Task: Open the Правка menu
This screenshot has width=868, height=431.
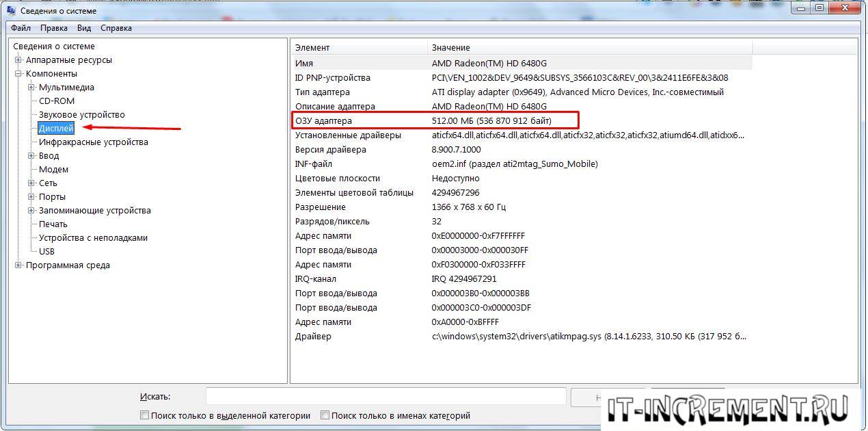Action: pyautogui.click(x=53, y=28)
